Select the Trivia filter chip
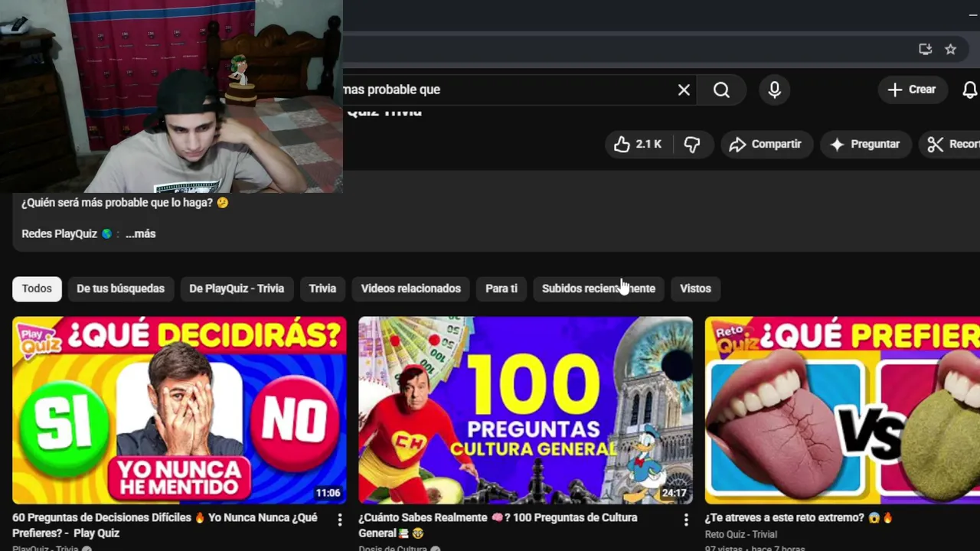 coord(322,289)
